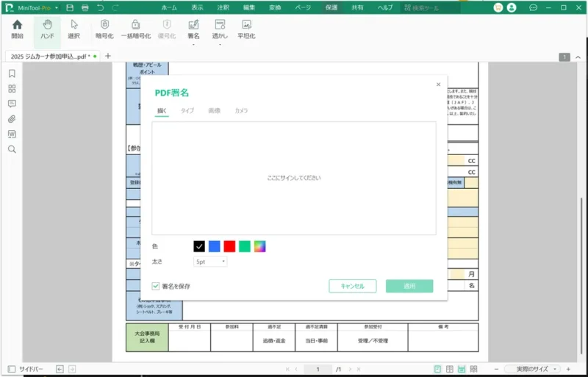Click the 検索ツール search box

point(430,7)
